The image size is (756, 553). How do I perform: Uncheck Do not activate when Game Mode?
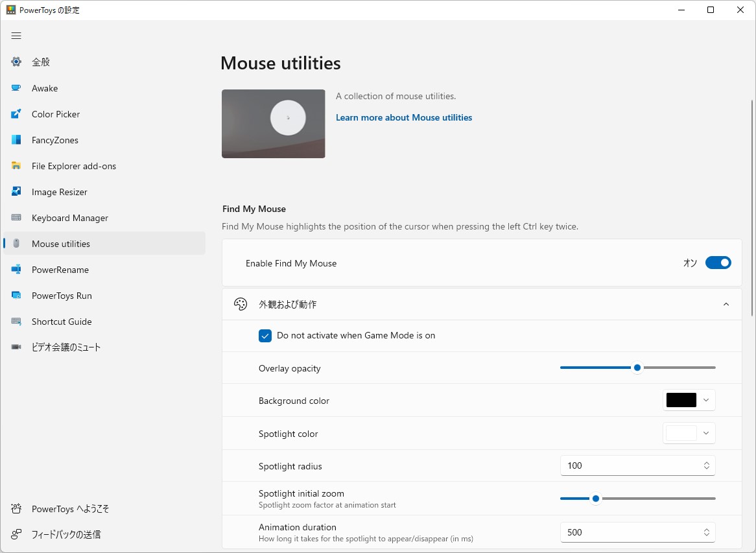[x=265, y=336]
